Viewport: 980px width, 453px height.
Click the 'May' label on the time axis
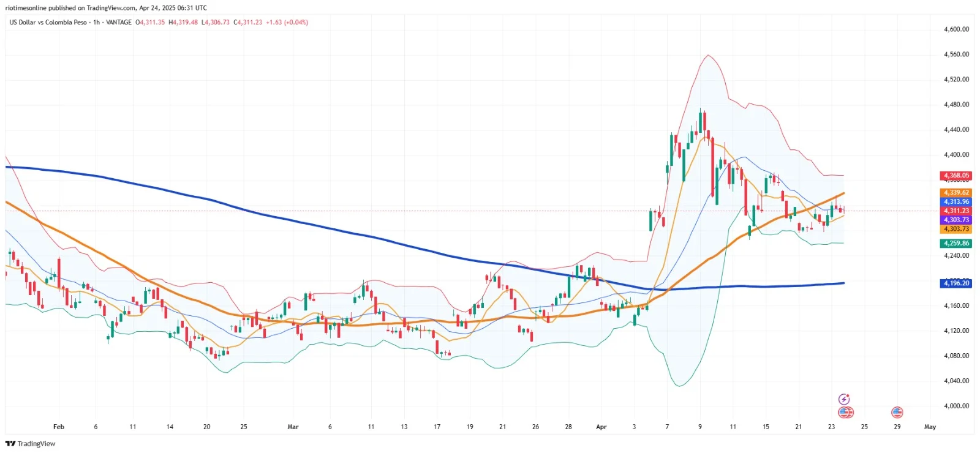(930, 427)
